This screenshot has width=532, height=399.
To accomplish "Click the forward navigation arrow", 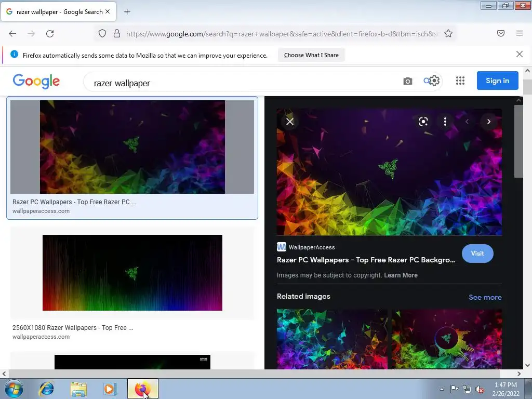I will click(x=31, y=34).
